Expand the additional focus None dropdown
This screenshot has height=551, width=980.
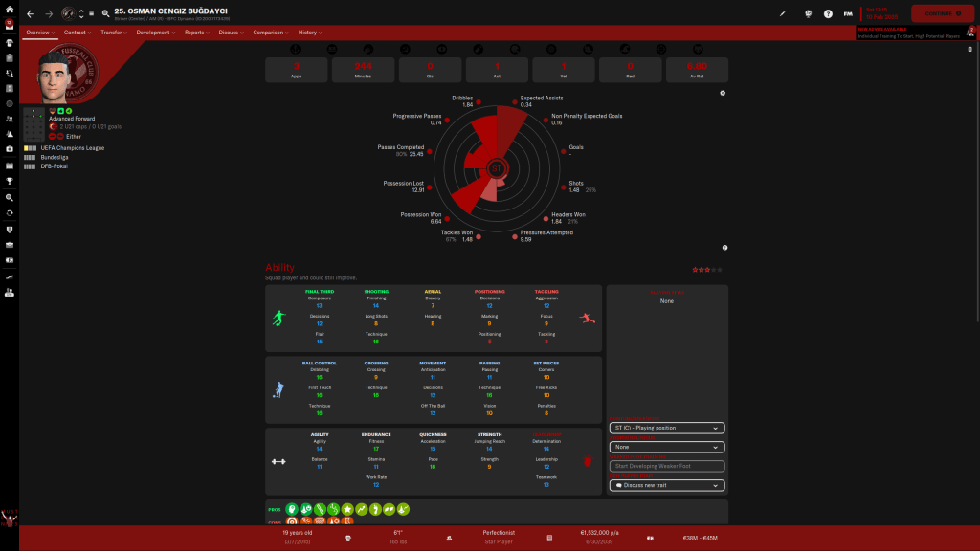tap(667, 447)
